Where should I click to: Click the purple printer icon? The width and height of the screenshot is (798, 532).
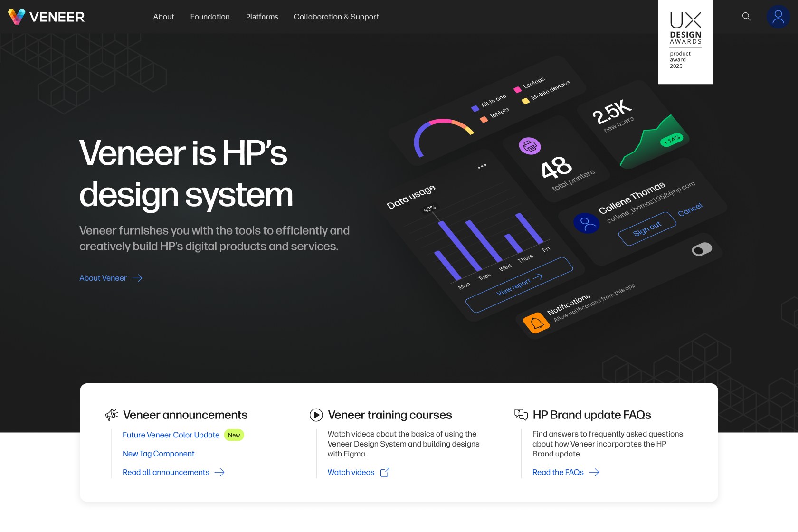(530, 146)
